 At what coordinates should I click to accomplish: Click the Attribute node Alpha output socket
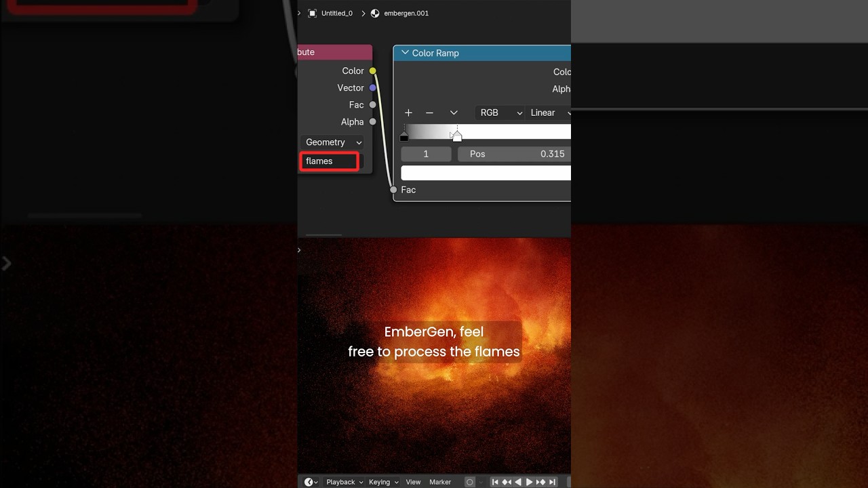pyautogui.click(x=372, y=122)
